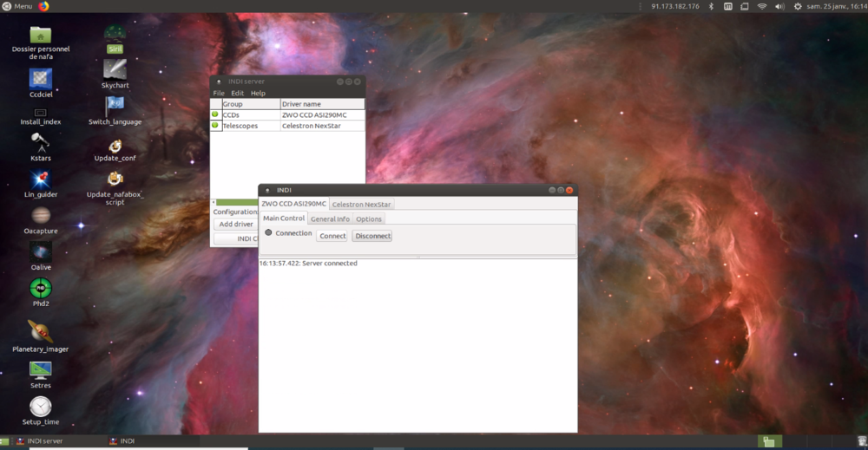868x450 pixels.
Task: Switch to the ZWO CCD ASI290MC tab
Action: pos(294,204)
